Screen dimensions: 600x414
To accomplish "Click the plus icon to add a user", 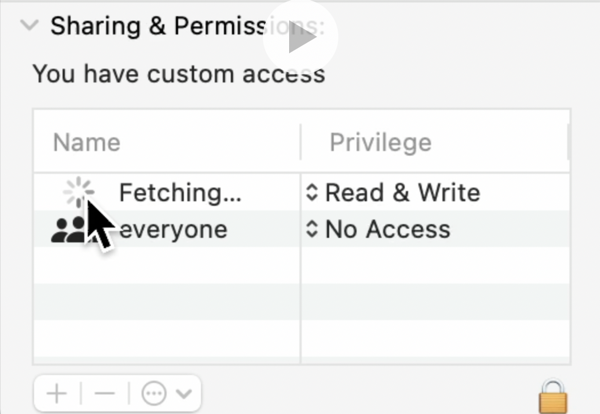I will coord(56,393).
